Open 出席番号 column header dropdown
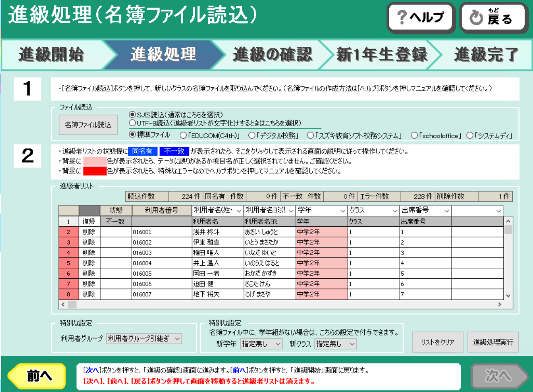 pos(447,211)
